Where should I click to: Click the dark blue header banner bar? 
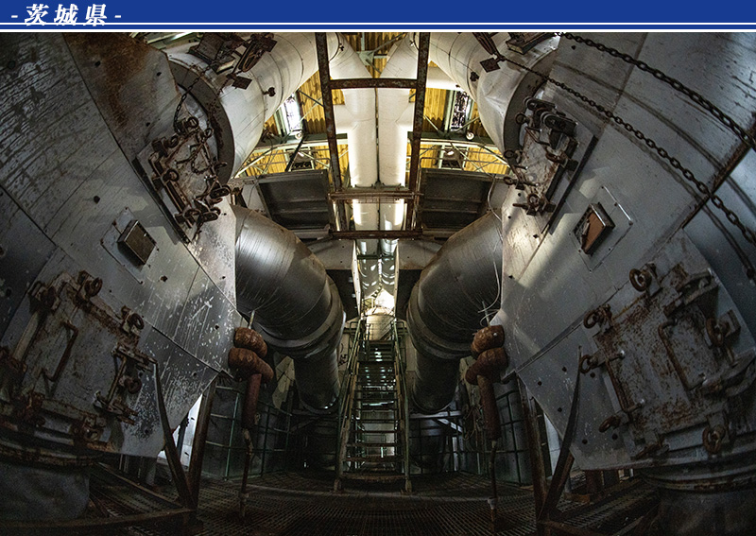coord(425,13)
